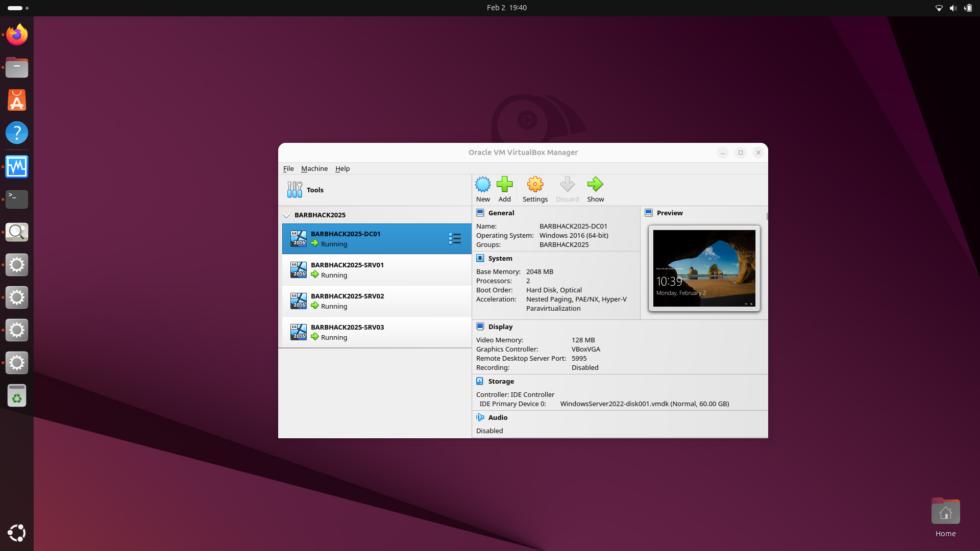Click the System section header
980x551 pixels.
(x=500, y=258)
